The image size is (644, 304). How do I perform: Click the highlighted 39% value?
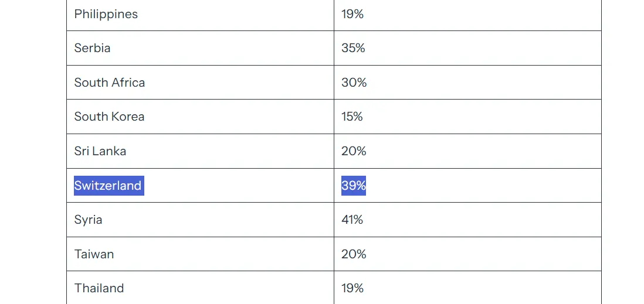(x=354, y=186)
